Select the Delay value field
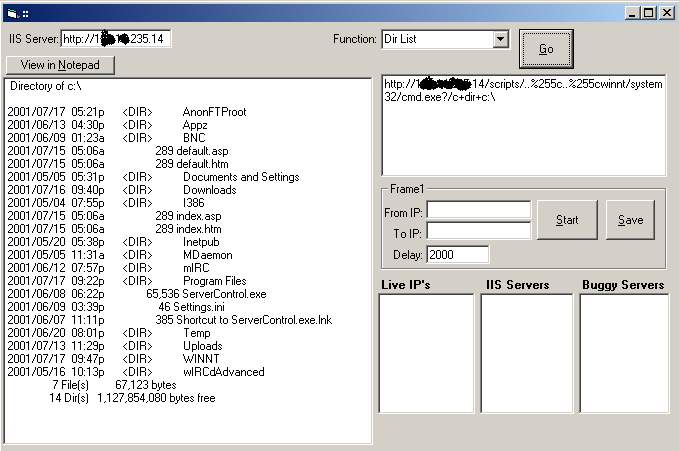The image size is (679, 451). point(458,255)
